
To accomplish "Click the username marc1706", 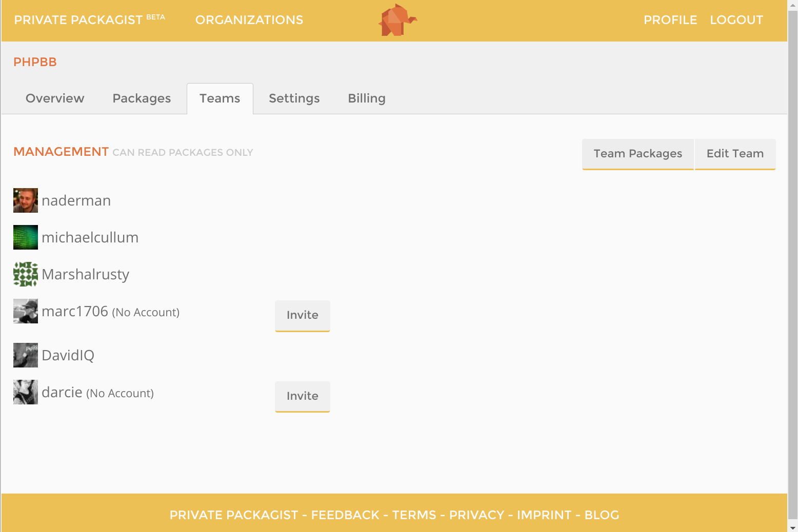I will coord(75,311).
